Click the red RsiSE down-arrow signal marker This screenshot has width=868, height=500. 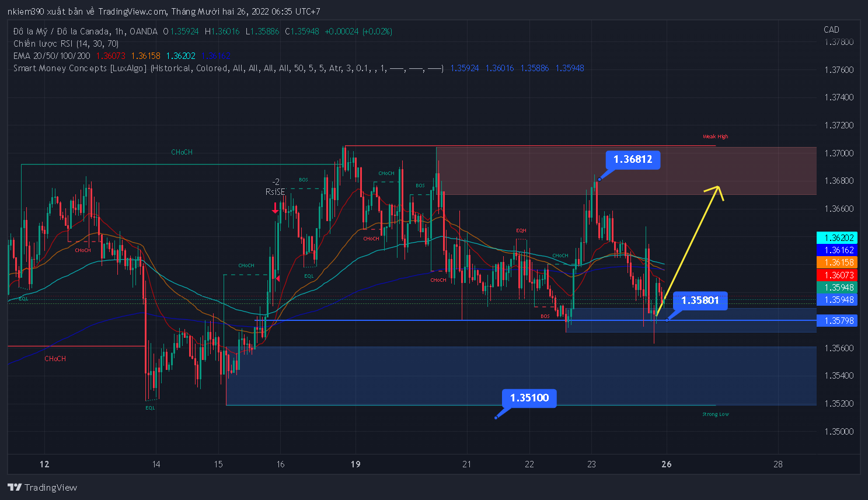[275, 207]
